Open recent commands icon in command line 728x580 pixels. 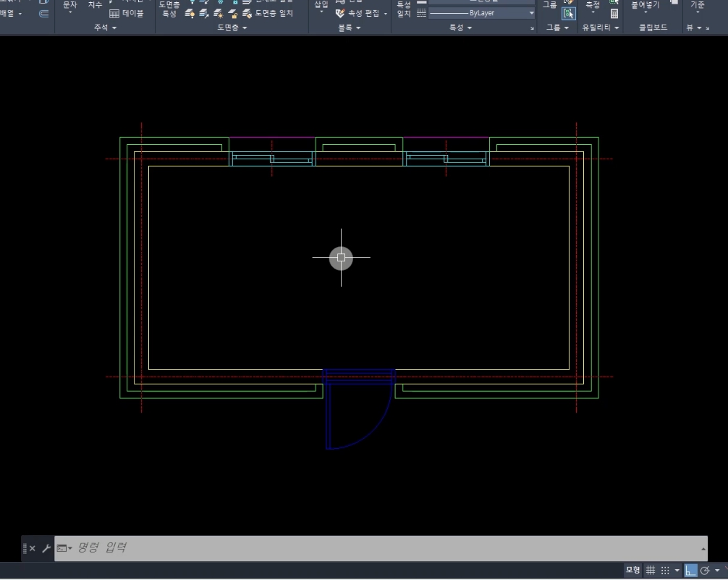click(x=64, y=548)
